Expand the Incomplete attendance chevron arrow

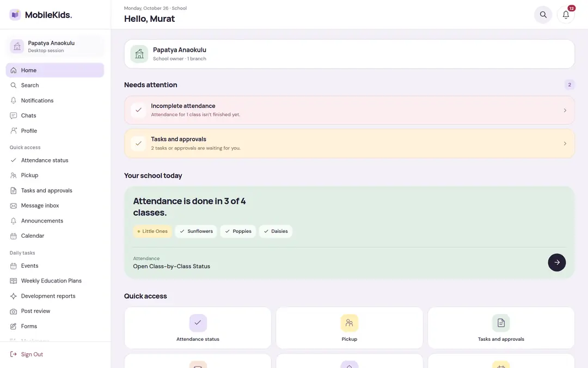point(565,110)
